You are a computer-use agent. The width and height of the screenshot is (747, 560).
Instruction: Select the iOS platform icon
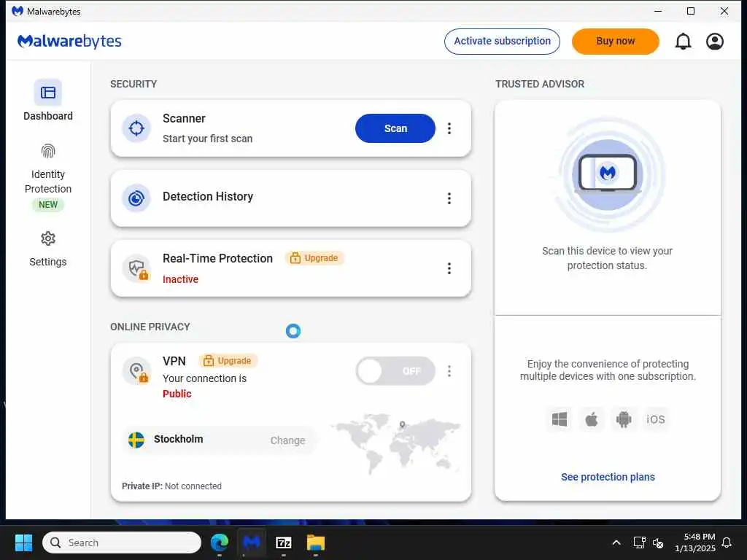[x=656, y=419]
